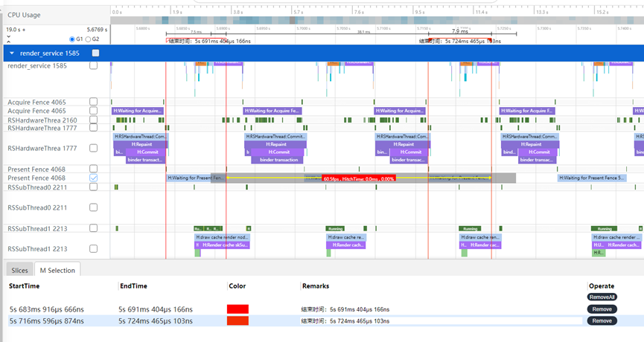The height and width of the screenshot is (342, 644).
Task: Click the 7.9 ms range measurement label
Action: [460, 31]
